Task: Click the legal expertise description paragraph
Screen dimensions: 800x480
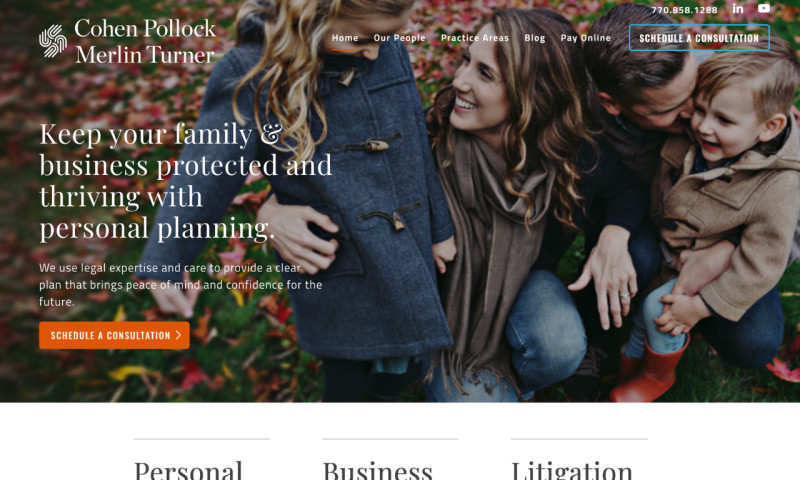Action: click(x=181, y=285)
